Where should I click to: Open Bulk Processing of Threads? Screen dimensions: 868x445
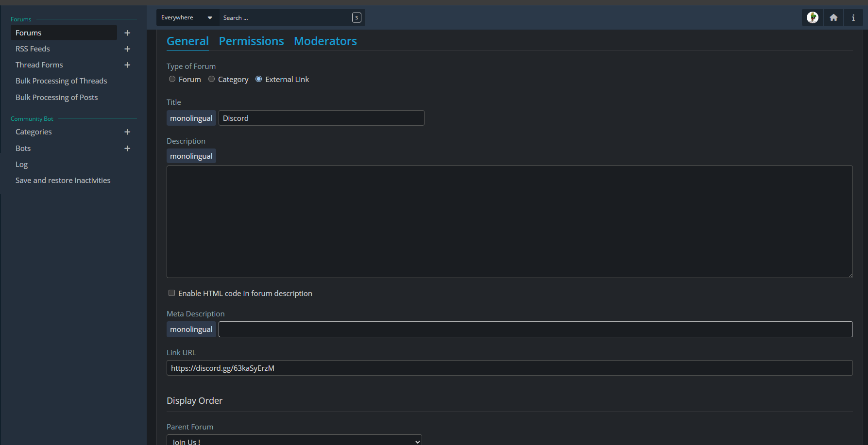[61, 81]
